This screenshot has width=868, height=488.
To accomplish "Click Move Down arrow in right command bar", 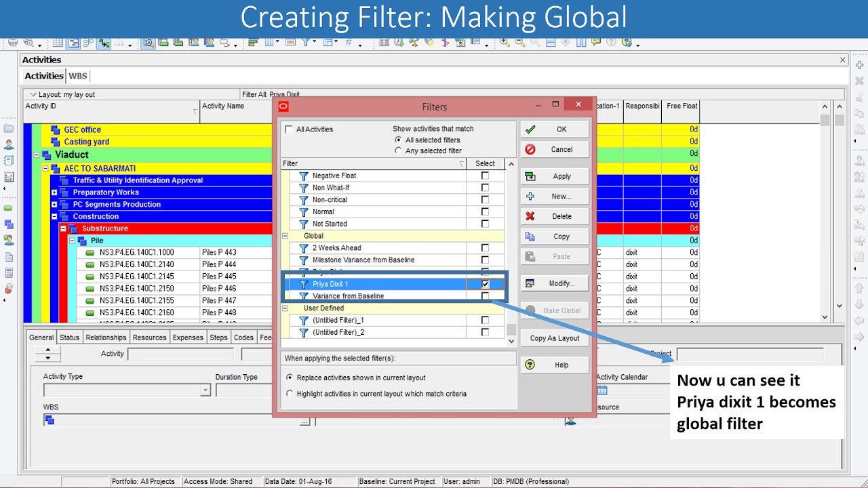I will (x=859, y=305).
